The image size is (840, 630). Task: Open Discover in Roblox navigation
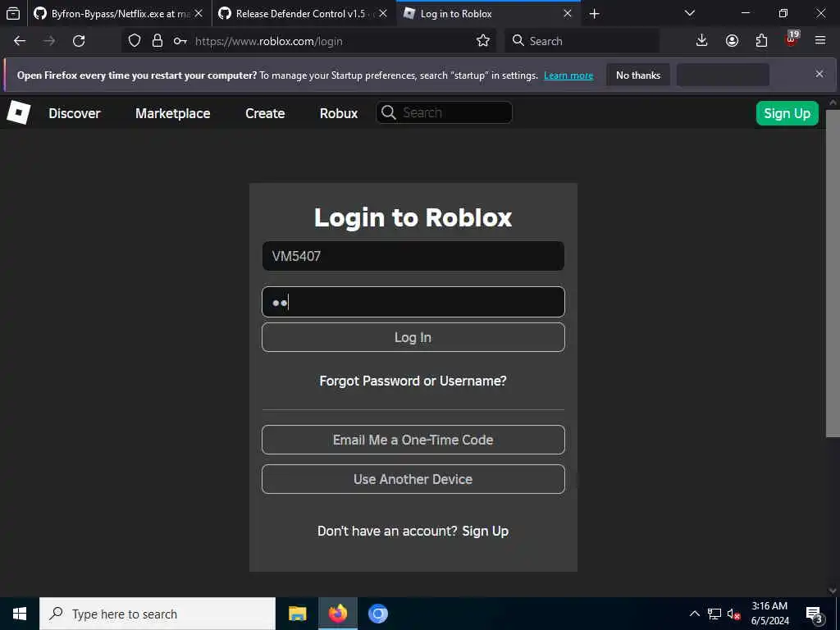75,113
